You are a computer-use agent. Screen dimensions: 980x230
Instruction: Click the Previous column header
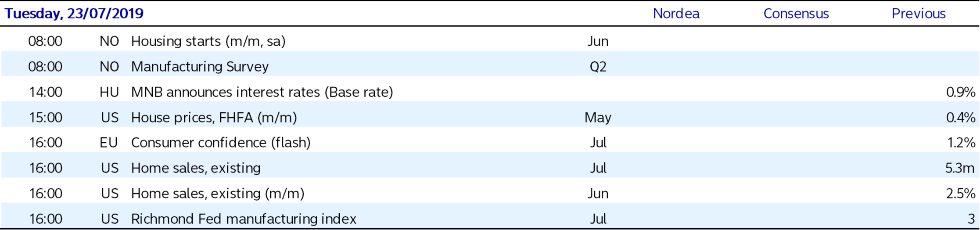pyautogui.click(x=918, y=14)
